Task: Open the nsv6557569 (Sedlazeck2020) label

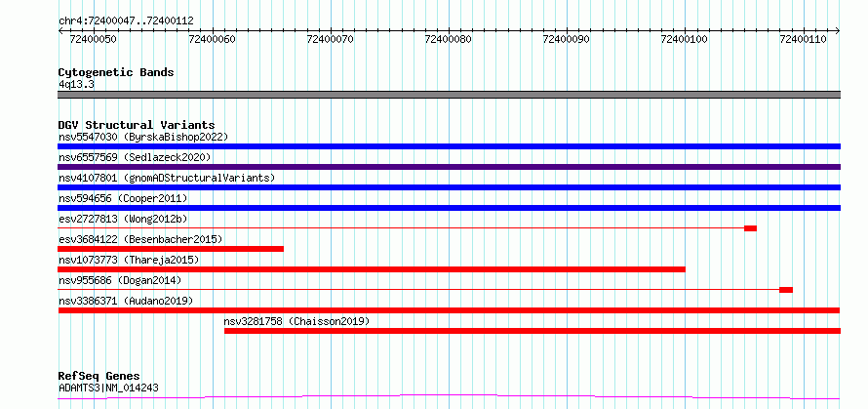Action: [135, 157]
